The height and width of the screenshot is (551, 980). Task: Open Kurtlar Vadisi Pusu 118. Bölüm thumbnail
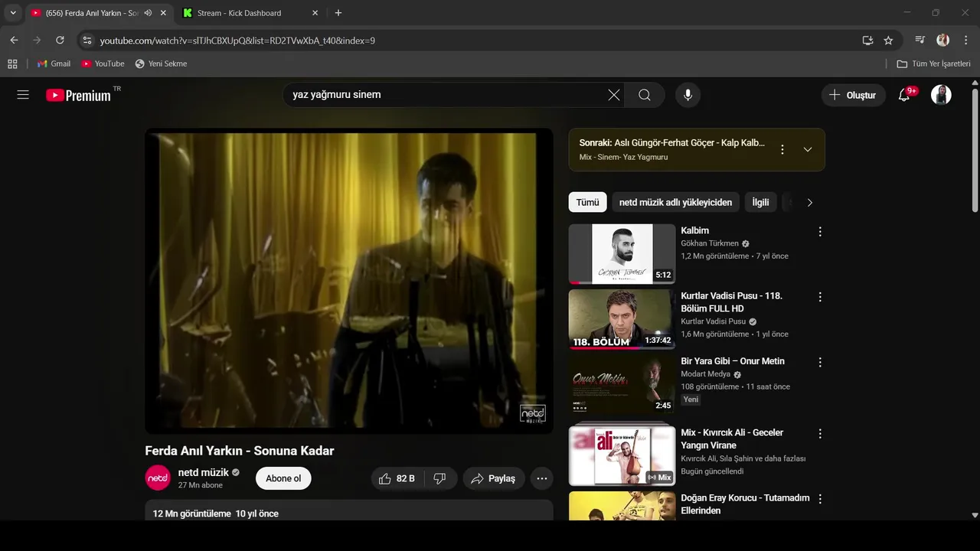(x=622, y=319)
